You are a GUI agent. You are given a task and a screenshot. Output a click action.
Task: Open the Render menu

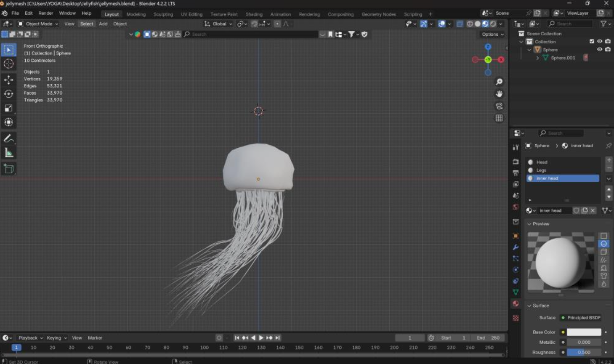[x=45, y=13]
